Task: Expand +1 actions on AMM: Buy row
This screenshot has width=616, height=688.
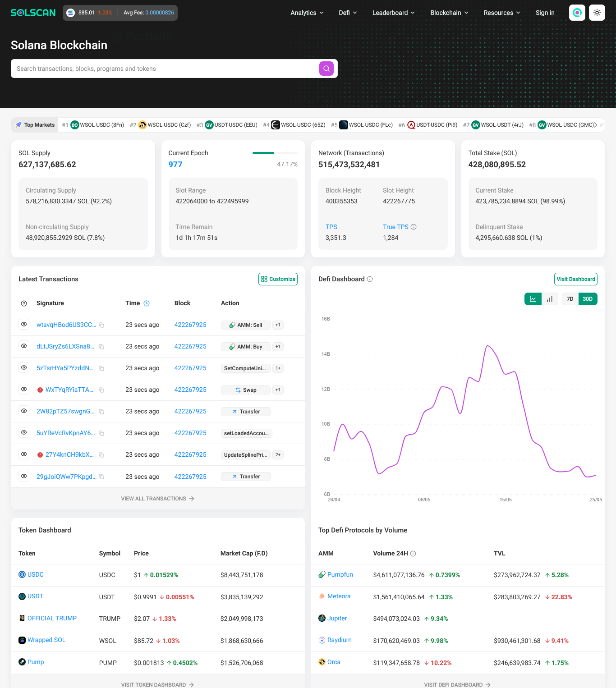Action: tap(278, 347)
